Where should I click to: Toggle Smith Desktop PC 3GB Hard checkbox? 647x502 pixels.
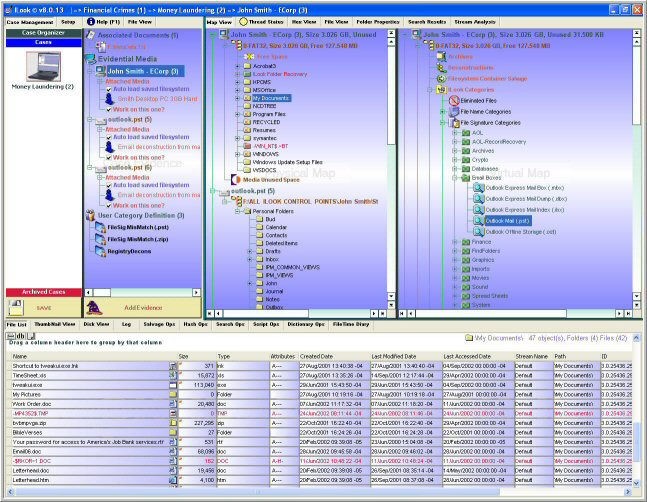[110, 100]
